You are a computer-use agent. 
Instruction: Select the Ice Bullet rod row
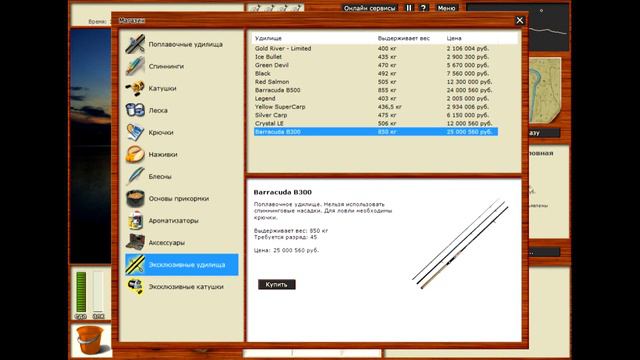click(376, 57)
